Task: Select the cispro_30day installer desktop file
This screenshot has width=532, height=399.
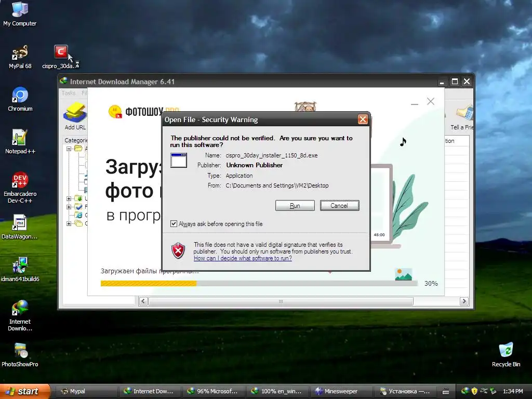Action: tap(60, 57)
